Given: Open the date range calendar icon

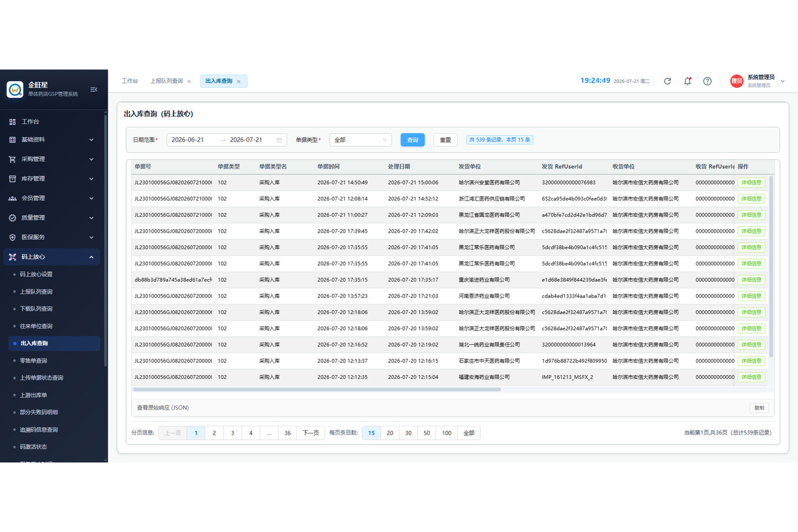Looking at the screenshot, I should click(279, 140).
